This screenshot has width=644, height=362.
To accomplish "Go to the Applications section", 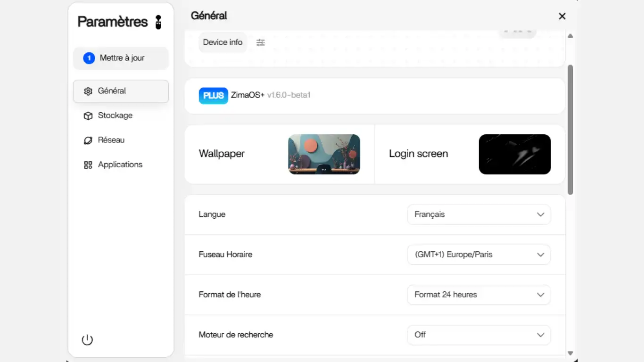I will click(x=120, y=165).
